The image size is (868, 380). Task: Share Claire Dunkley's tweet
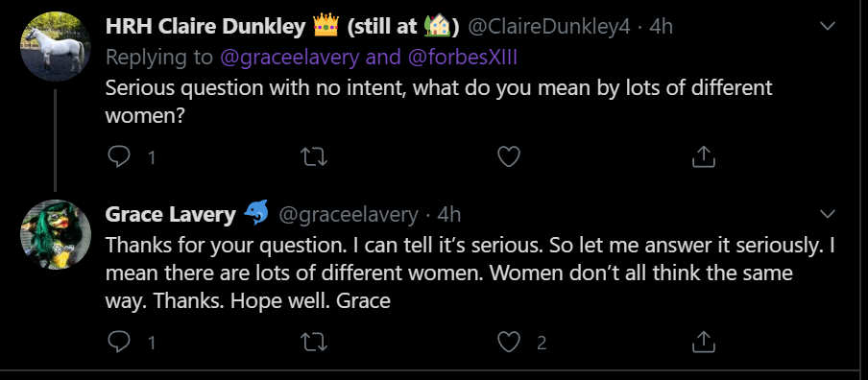coord(704,157)
